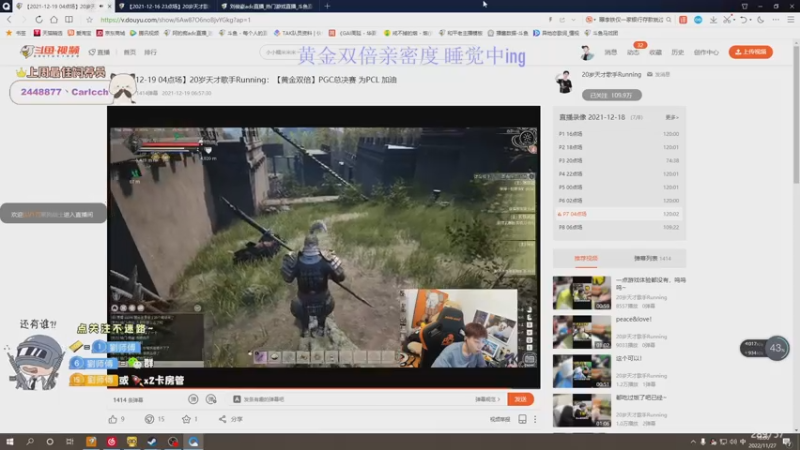Viewport: 800px width, 450px height.
Task: Send private message to streamer
Action: (659, 74)
